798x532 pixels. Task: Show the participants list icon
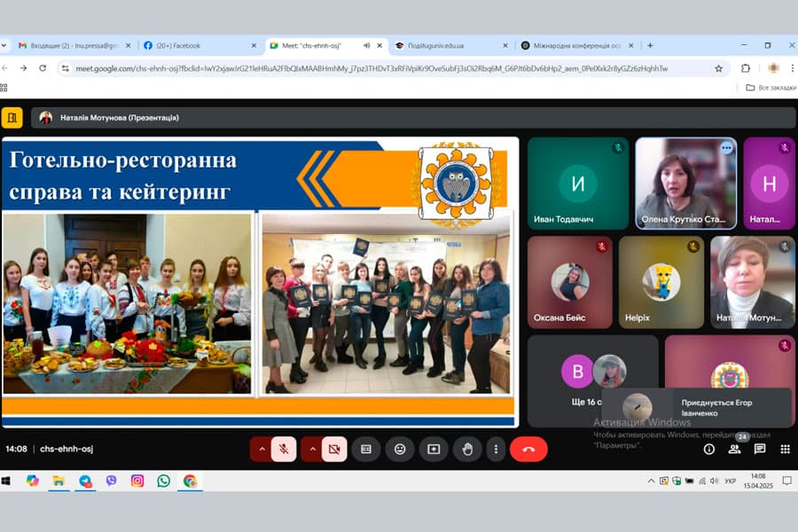coord(734,450)
